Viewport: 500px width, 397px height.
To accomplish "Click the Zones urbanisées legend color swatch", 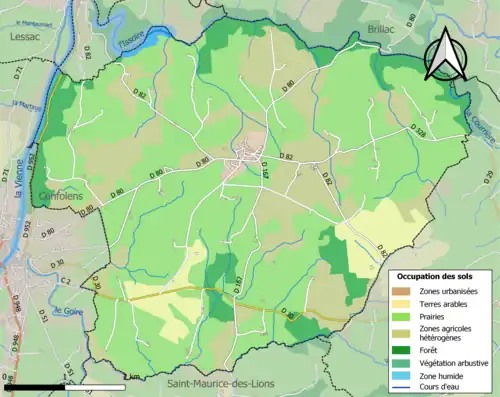I will (401, 291).
